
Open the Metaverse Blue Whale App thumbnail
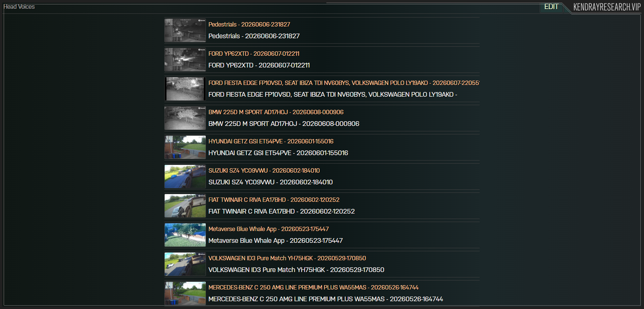click(x=185, y=235)
